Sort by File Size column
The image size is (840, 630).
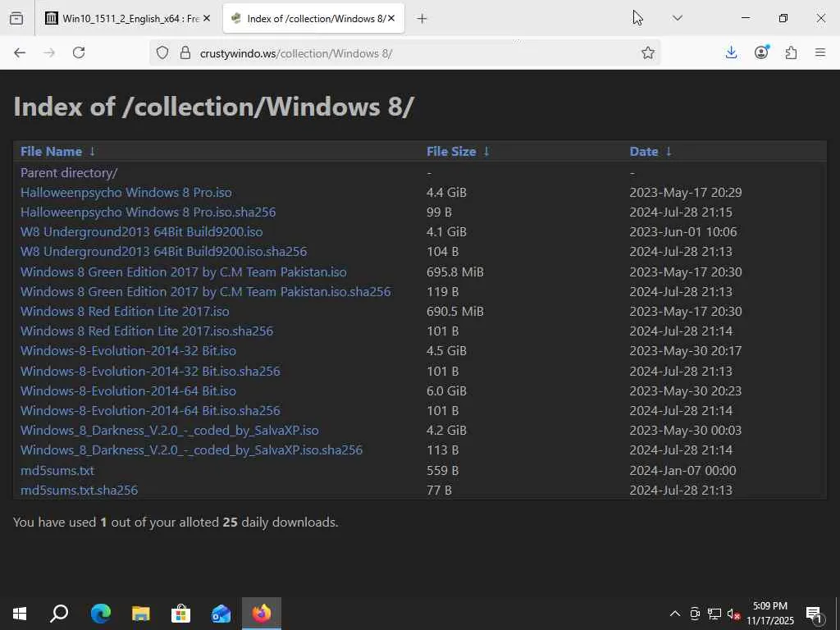point(451,152)
